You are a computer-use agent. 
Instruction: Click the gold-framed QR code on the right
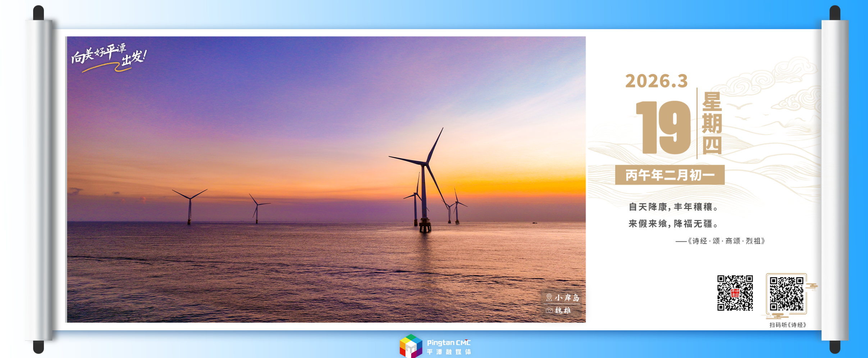click(786, 294)
